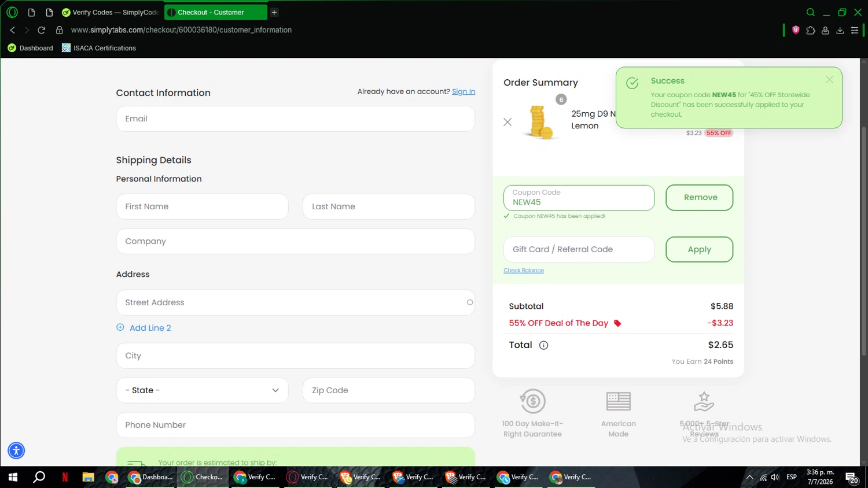The width and height of the screenshot is (868, 488).
Task: Open the ISACA Certifications bookmark
Action: [x=99, y=48]
